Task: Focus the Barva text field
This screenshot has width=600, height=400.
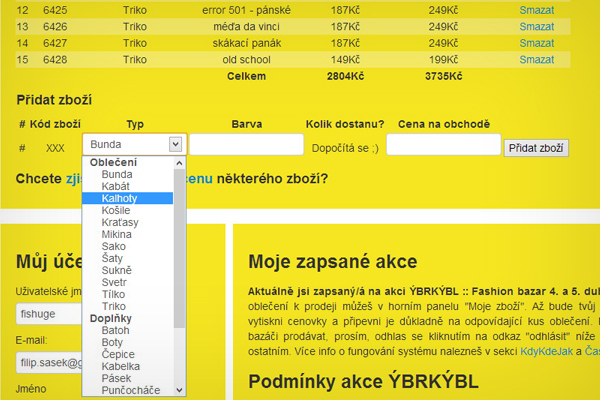Action: pyautogui.click(x=246, y=145)
